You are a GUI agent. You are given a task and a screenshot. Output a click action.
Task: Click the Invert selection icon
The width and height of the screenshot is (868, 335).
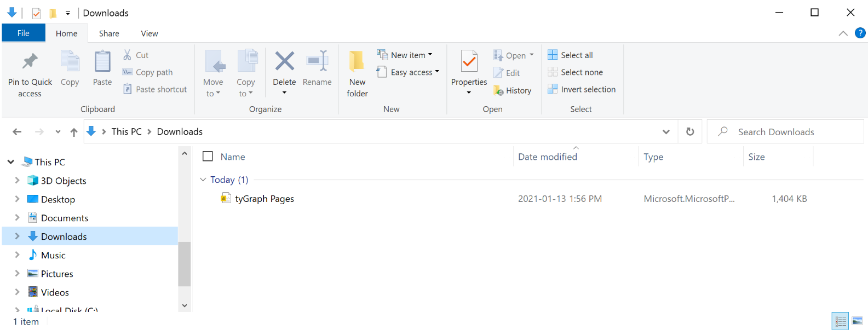click(553, 89)
